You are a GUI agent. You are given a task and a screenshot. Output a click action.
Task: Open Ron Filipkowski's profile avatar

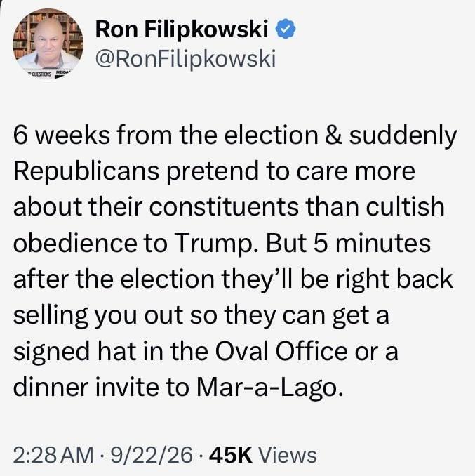click(x=48, y=44)
